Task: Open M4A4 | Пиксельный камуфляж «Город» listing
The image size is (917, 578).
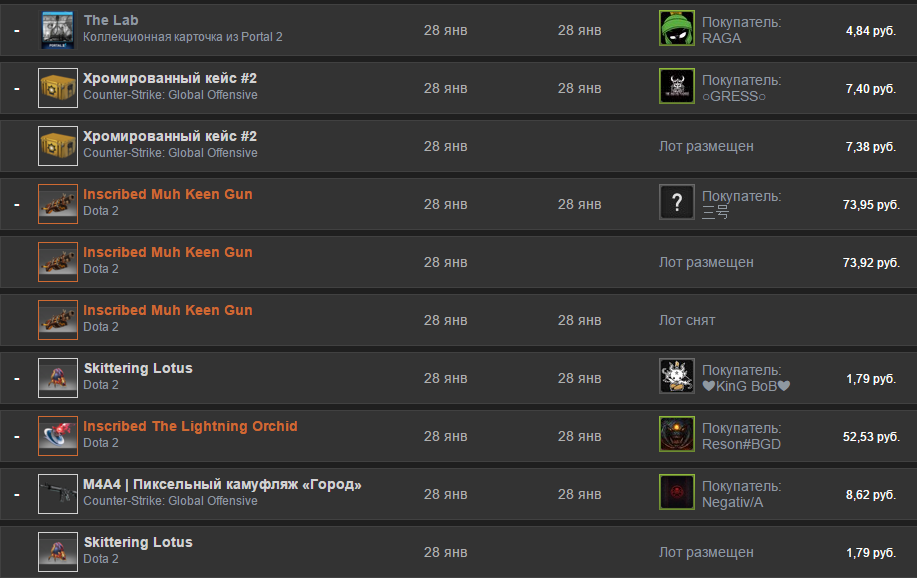Action: pyautogui.click(x=222, y=484)
